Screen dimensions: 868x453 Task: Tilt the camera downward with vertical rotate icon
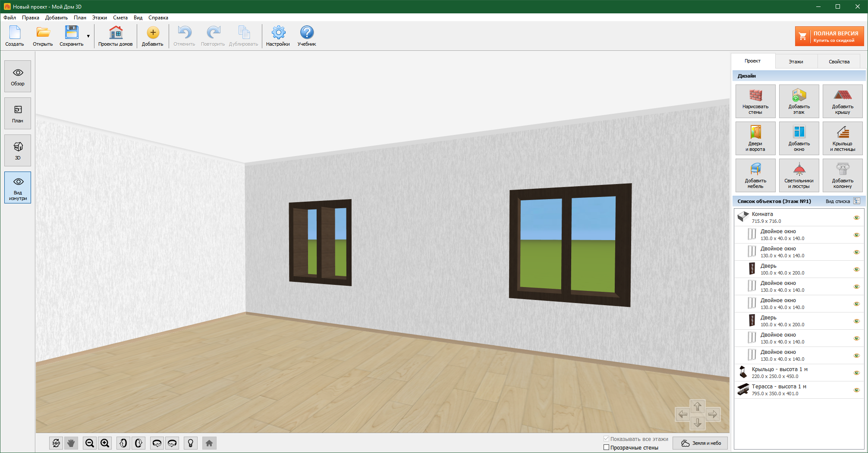click(138, 443)
